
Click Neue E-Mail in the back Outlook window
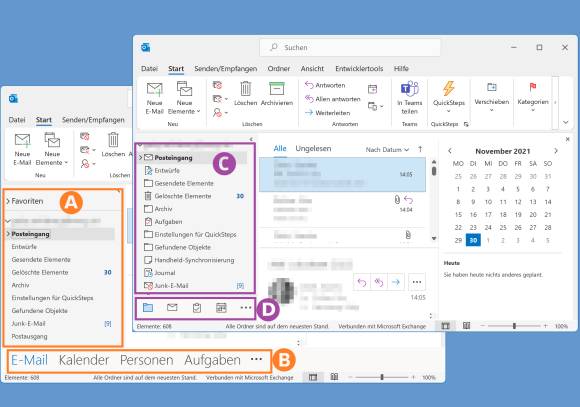22,149
